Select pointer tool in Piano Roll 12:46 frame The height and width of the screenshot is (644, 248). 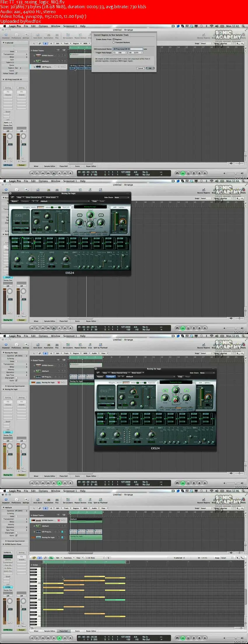(x=237, y=558)
